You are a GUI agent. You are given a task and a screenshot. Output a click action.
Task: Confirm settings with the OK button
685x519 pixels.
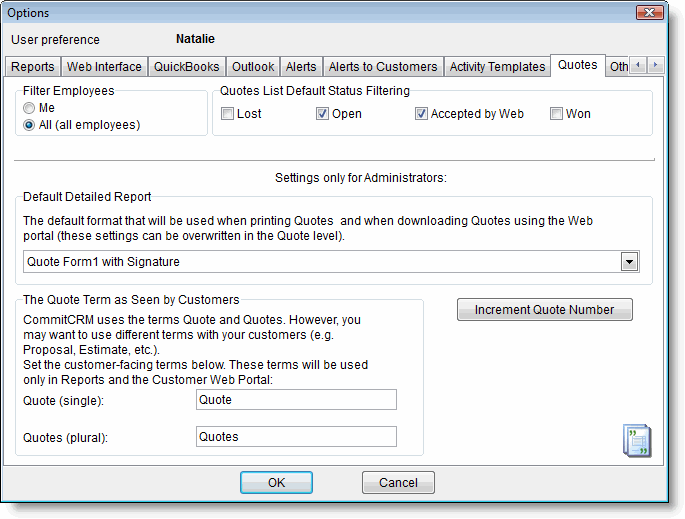click(x=276, y=483)
